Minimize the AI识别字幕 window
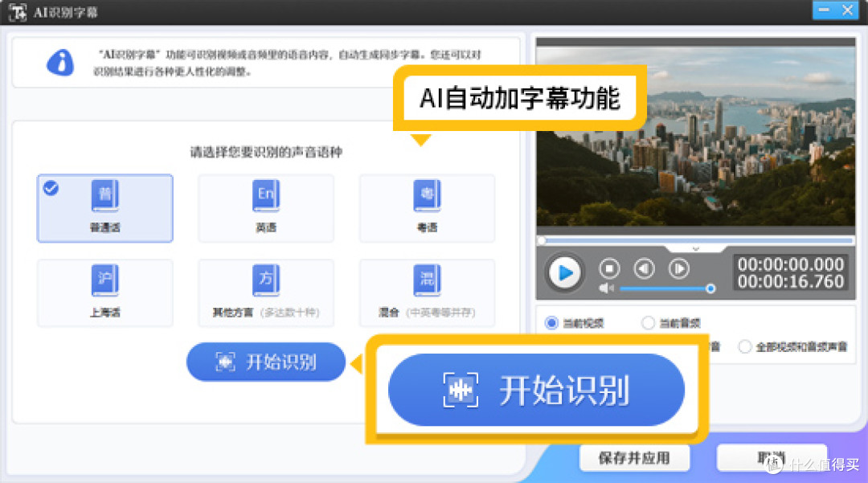This screenshot has width=868, height=483. pos(825,10)
